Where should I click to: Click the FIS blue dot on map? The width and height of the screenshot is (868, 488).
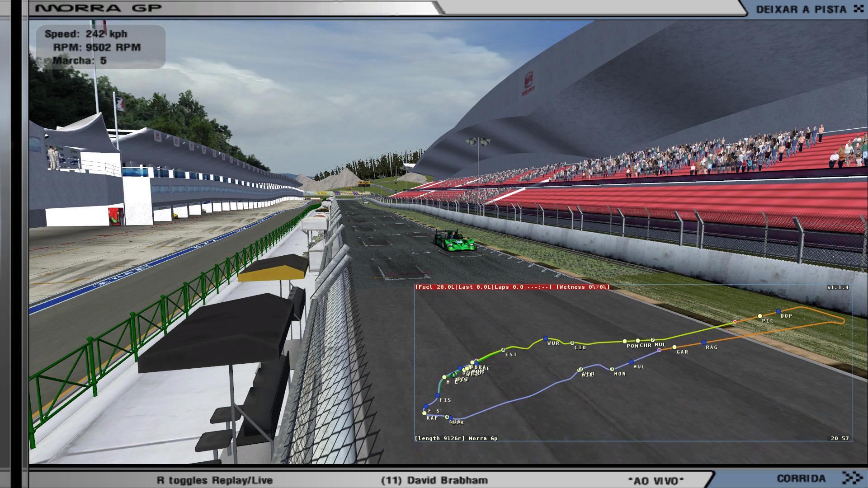pos(437,396)
